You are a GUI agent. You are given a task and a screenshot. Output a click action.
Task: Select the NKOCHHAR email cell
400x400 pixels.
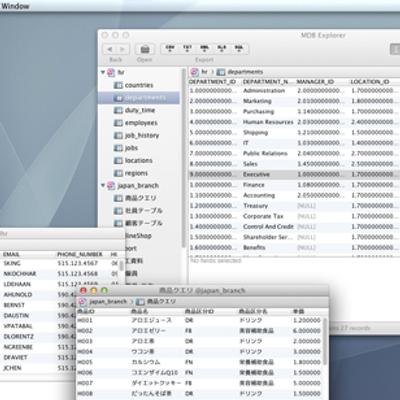coord(20,274)
